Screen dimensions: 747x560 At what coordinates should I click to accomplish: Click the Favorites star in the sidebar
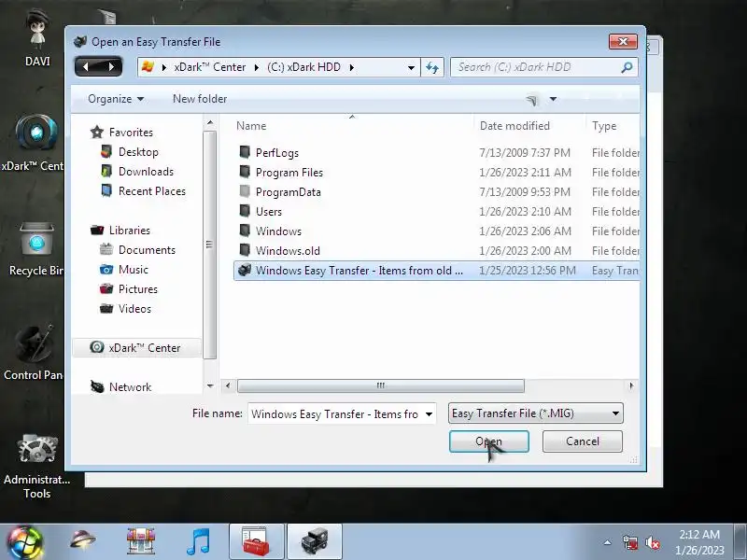(x=97, y=132)
